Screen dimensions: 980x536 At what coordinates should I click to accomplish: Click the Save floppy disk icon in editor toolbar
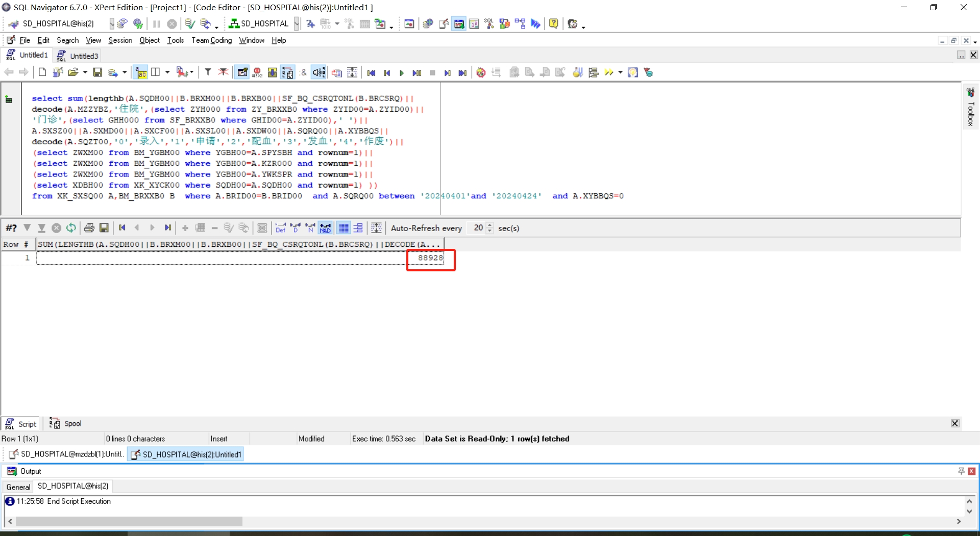[x=97, y=72]
